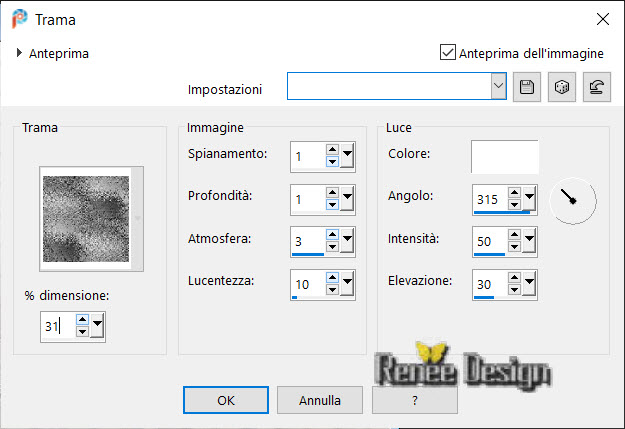Screen dimensions: 625x429
Task: Click the % dimensione input field
Action: tap(58, 327)
